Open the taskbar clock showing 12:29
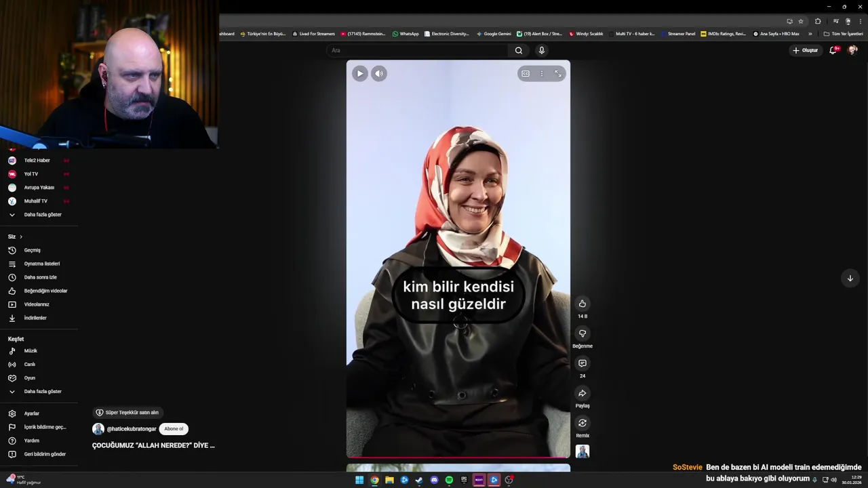 click(x=852, y=480)
